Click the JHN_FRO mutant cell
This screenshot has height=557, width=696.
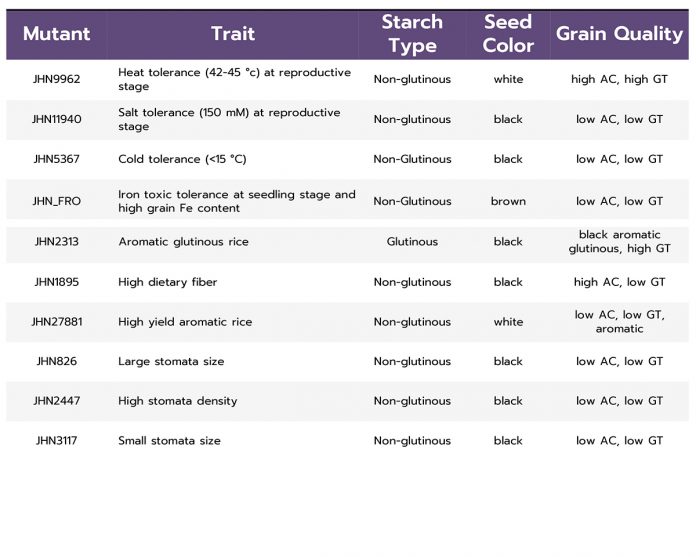(x=56, y=201)
